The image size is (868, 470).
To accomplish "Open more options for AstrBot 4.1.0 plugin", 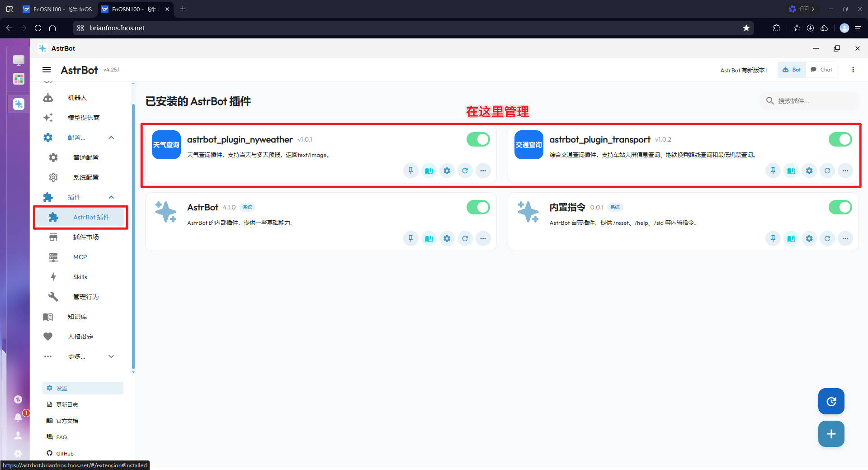I will click(483, 238).
